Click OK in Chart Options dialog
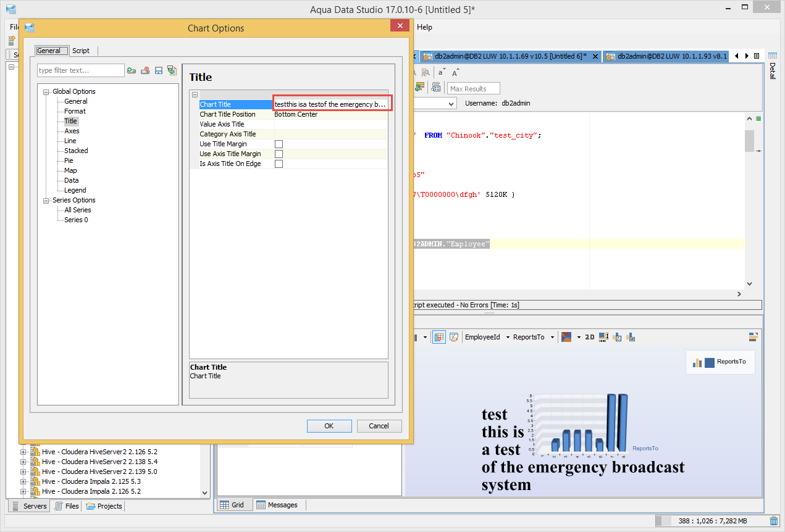The height and width of the screenshot is (532, 785). (329, 426)
